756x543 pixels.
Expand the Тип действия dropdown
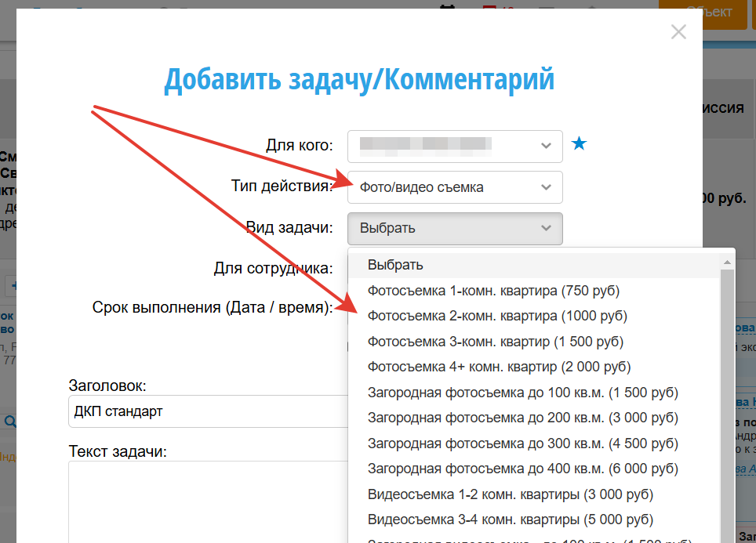click(x=455, y=187)
